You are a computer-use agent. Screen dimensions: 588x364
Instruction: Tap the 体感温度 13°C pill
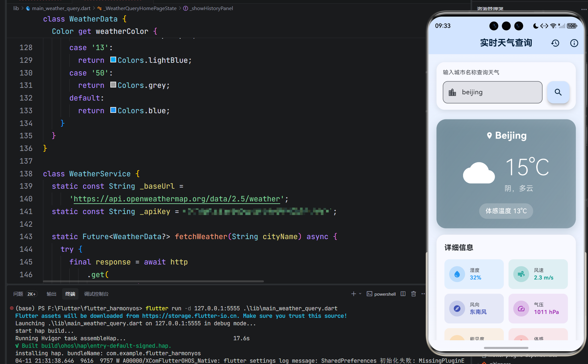pos(506,211)
